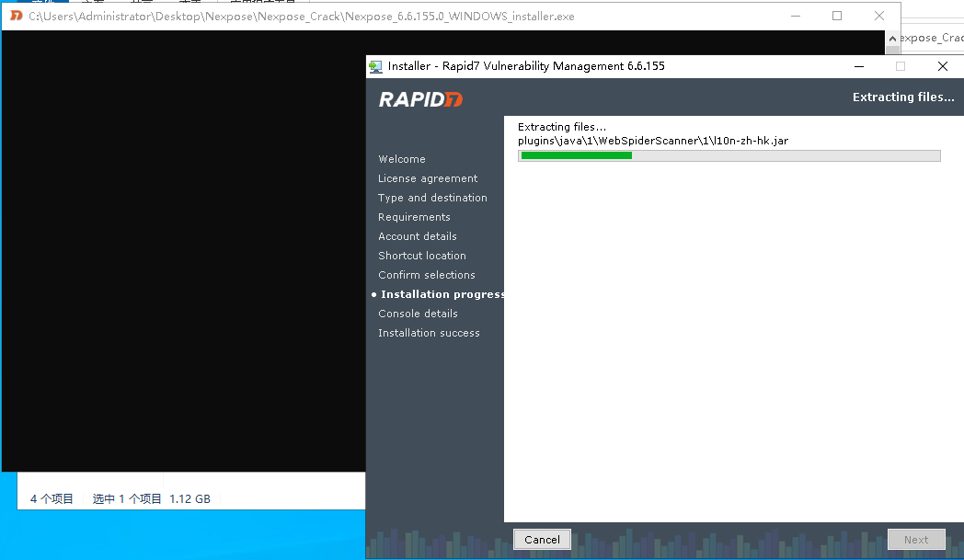Click the l10n-zh-hk.jar file path text

click(x=653, y=141)
